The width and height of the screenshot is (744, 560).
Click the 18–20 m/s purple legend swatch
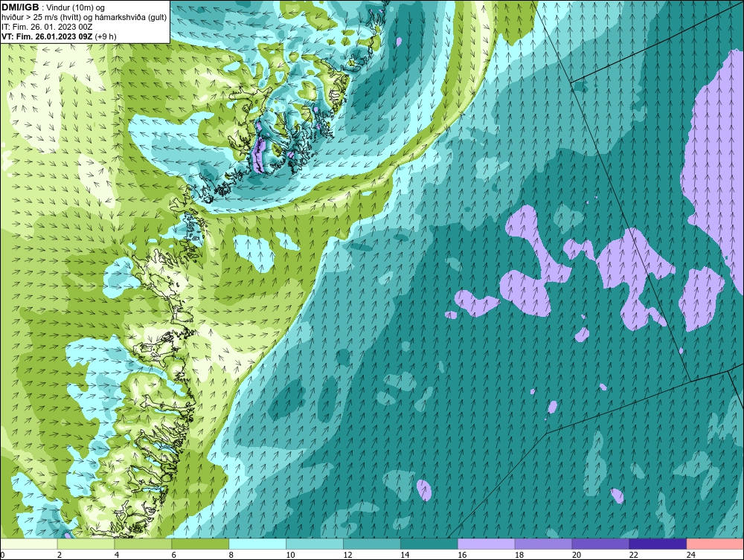tap(543, 544)
